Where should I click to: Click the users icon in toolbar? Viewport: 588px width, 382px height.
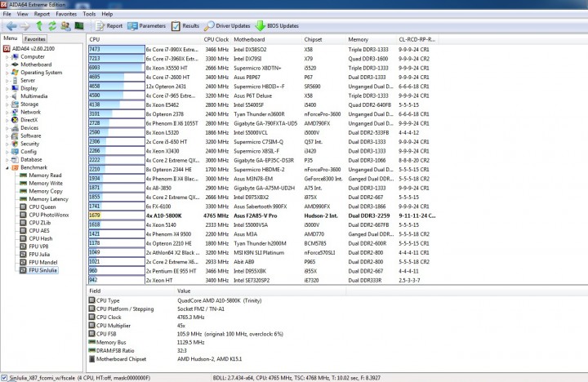click(x=65, y=26)
